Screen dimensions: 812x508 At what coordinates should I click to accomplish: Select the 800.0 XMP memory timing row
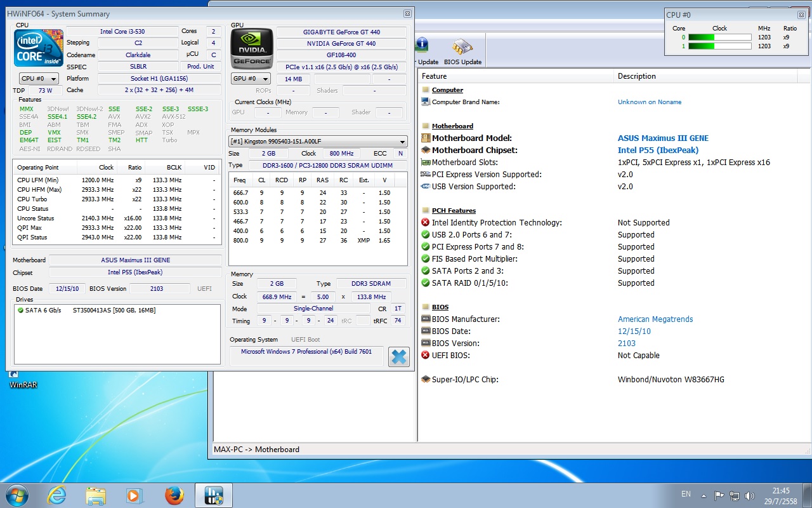(x=318, y=241)
